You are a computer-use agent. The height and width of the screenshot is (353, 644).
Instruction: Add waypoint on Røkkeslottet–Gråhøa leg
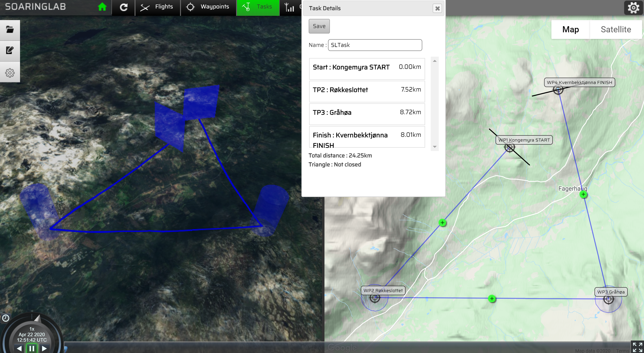[x=492, y=298]
